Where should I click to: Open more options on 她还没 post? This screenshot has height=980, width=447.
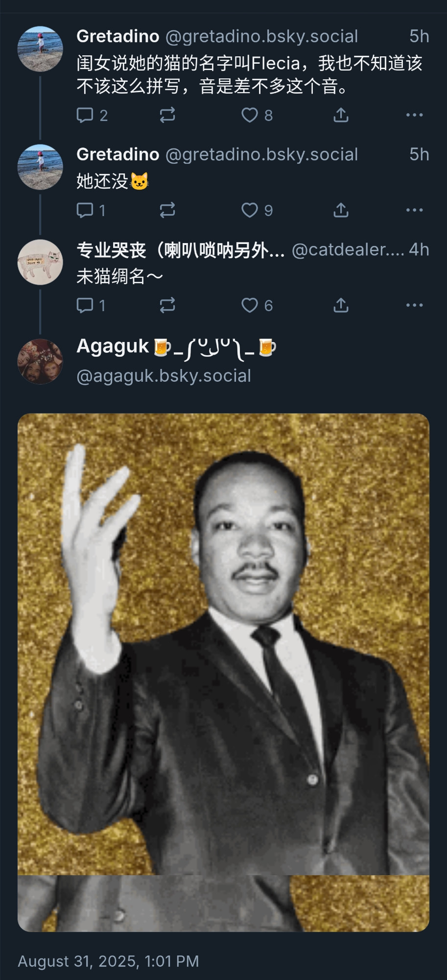tap(415, 210)
